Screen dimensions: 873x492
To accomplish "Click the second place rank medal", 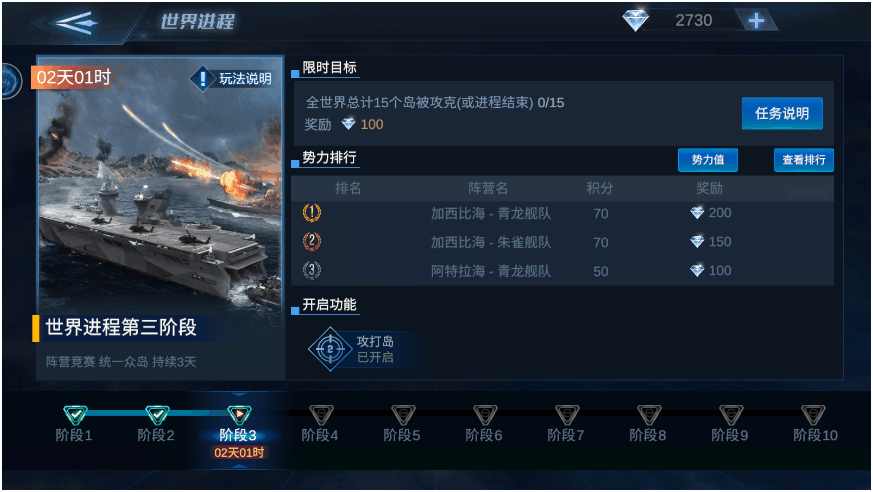I will (312, 242).
